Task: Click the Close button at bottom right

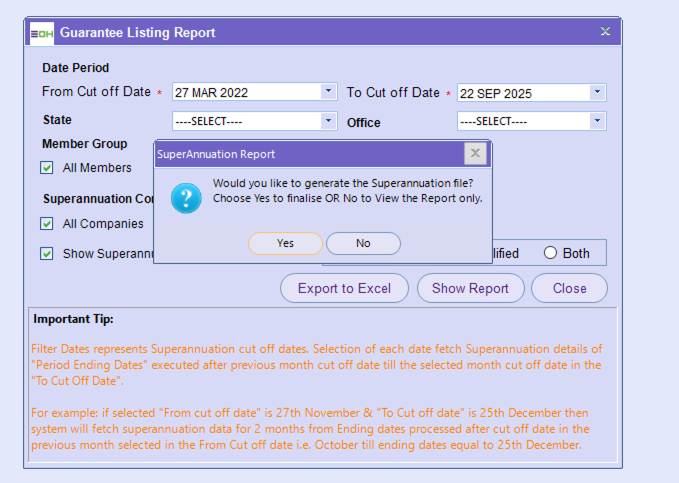Action: click(569, 288)
